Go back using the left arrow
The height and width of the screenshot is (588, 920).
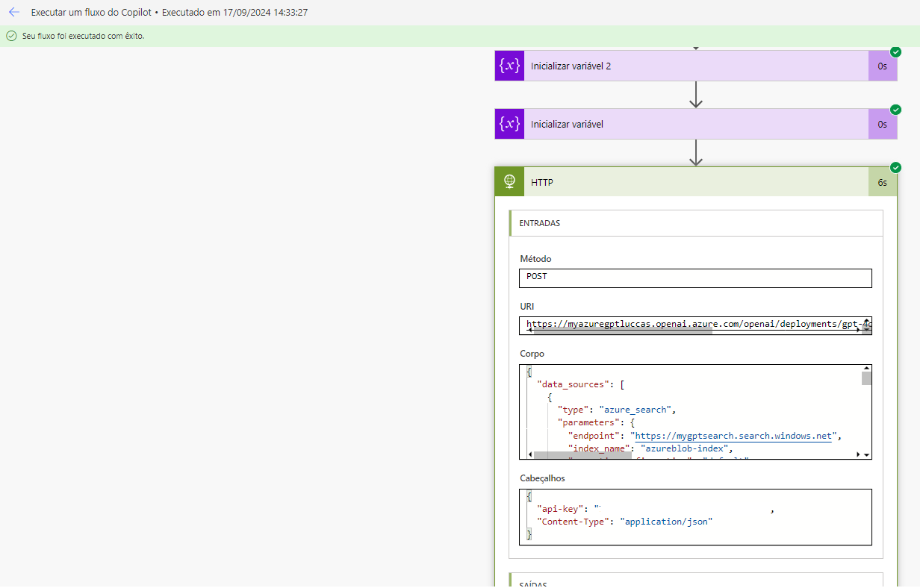point(13,12)
